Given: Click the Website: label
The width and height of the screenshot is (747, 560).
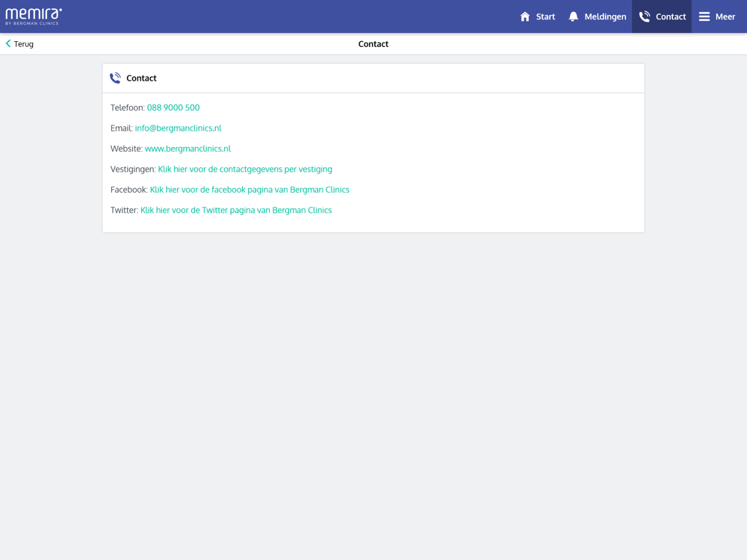Looking at the screenshot, I should tap(127, 149).
